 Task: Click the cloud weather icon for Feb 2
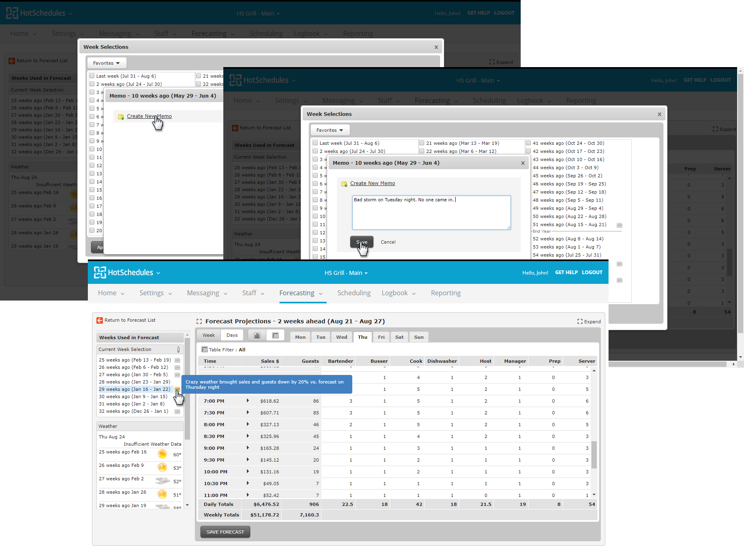point(162,481)
